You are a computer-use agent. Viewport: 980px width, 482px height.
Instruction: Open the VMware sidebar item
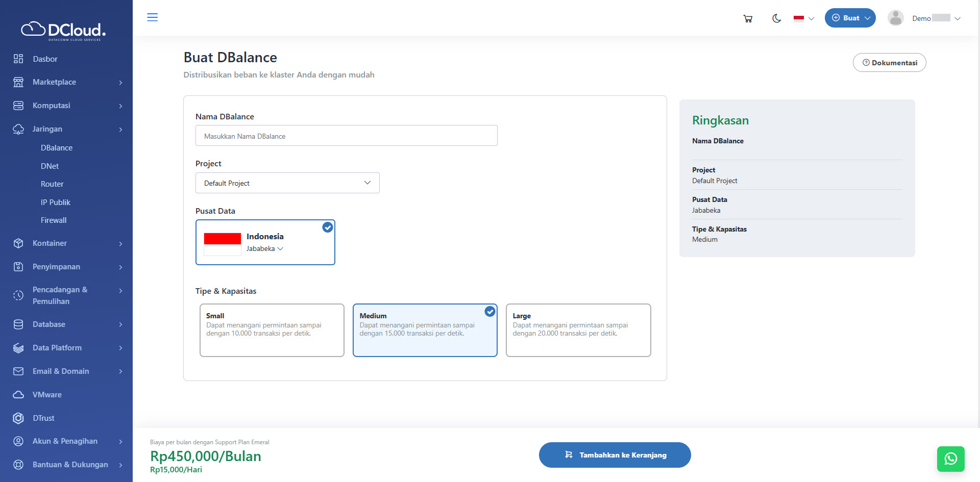(x=47, y=395)
